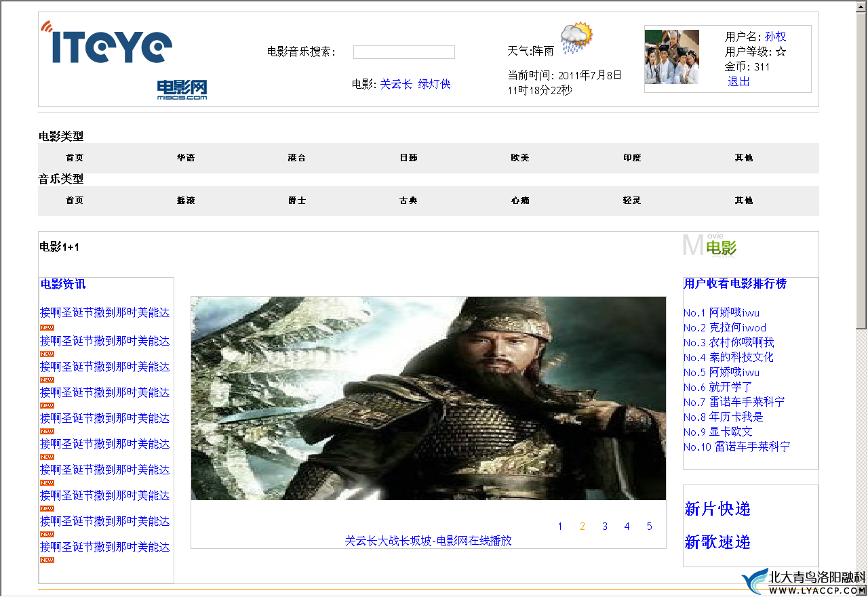Select 欧美 in the movie type menu
This screenshot has width=868, height=597.
tap(520, 158)
